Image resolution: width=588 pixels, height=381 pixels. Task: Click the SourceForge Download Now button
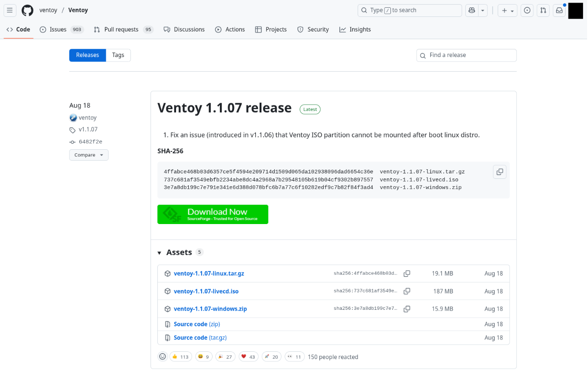coord(213,214)
